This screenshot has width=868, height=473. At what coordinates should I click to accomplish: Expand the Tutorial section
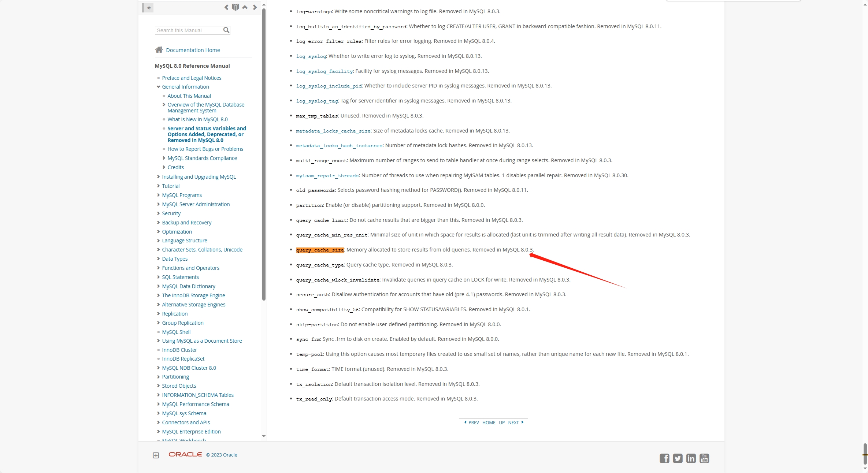pyautogui.click(x=158, y=186)
